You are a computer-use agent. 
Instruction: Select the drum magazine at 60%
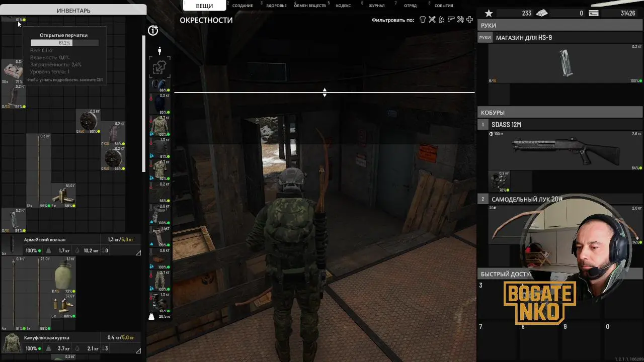[x=88, y=121]
